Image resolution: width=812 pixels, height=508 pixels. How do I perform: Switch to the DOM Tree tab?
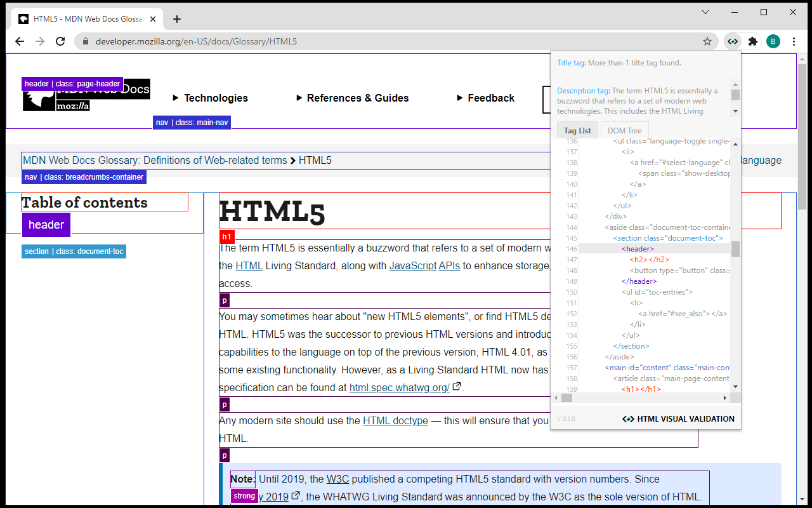pyautogui.click(x=625, y=130)
